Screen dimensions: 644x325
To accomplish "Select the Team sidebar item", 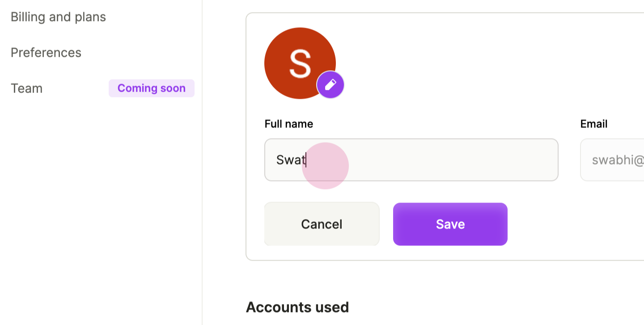I will [x=27, y=89].
